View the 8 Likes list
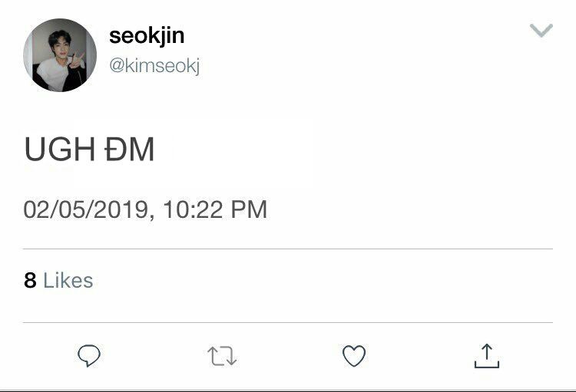576x392 pixels. pyautogui.click(x=58, y=281)
